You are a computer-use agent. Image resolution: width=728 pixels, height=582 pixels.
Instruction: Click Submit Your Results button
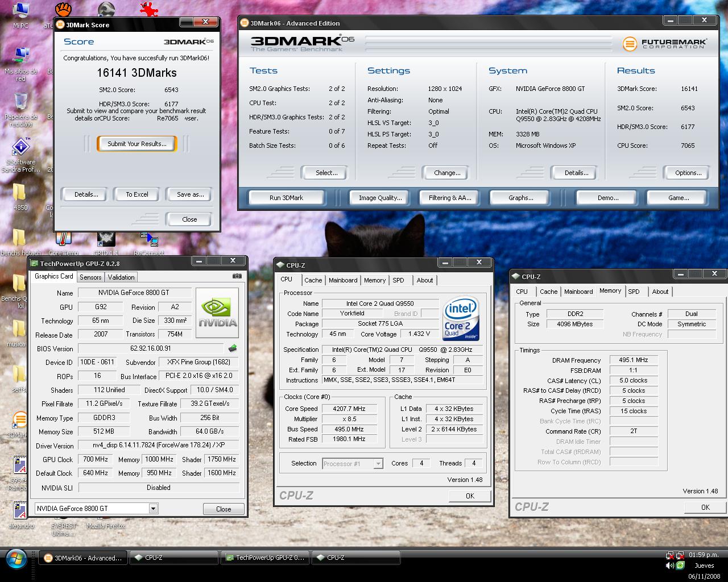click(137, 144)
